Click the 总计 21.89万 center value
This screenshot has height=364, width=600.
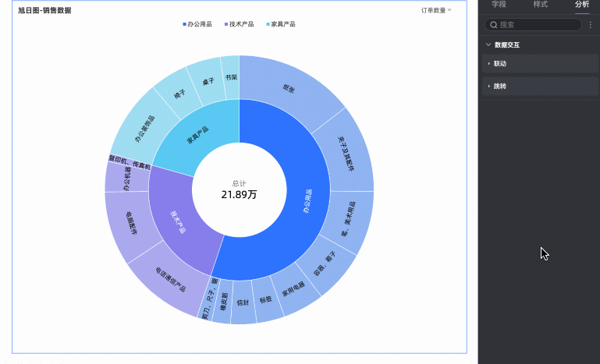point(240,190)
